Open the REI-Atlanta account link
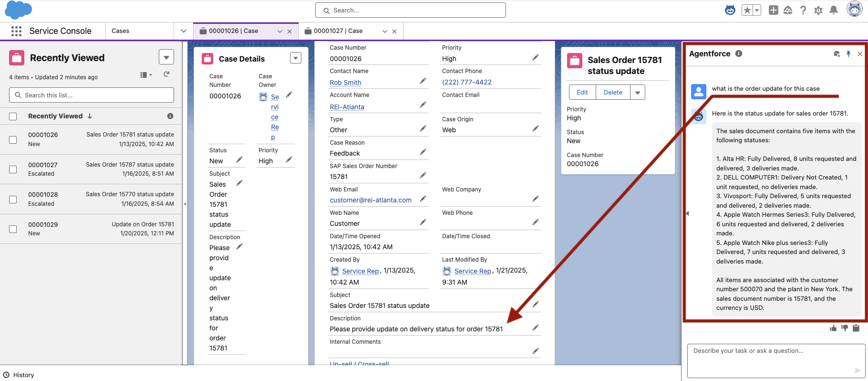Viewport: 868px width, 381px height. pos(347,107)
